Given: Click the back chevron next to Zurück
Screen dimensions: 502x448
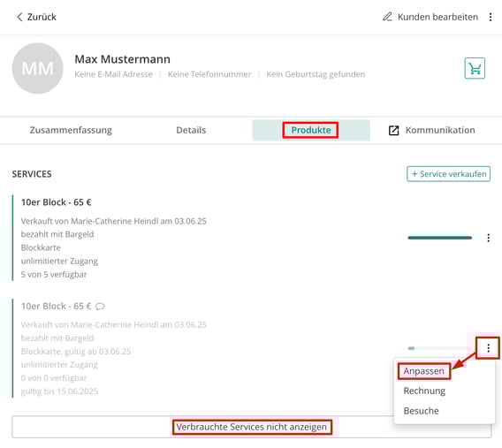Looking at the screenshot, I should tap(19, 17).
